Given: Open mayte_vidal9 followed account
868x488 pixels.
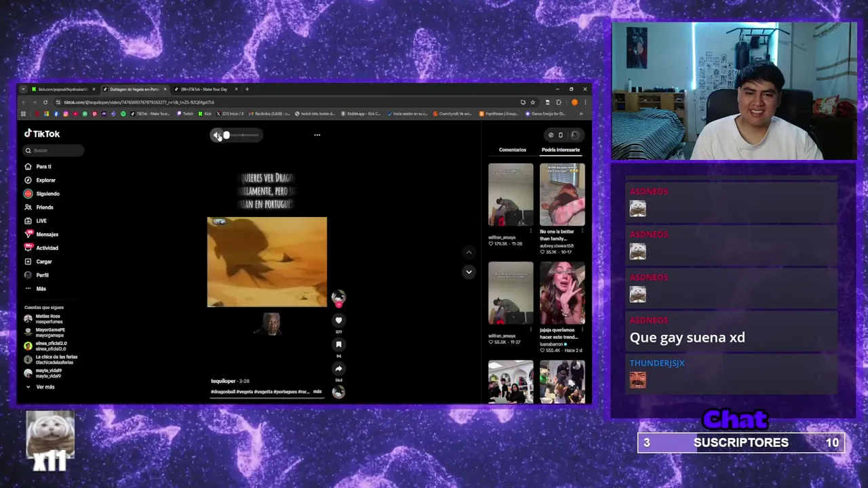Looking at the screenshot, I should 43,373.
